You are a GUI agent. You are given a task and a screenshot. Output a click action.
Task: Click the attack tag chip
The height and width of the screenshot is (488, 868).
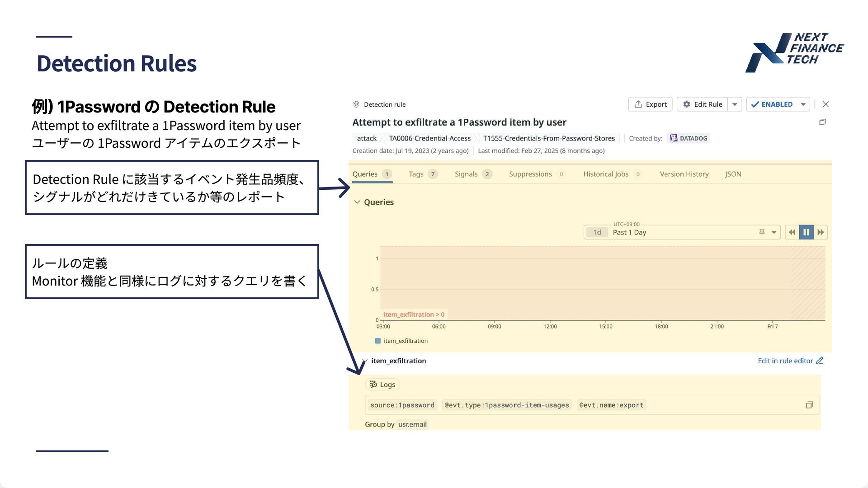point(366,138)
